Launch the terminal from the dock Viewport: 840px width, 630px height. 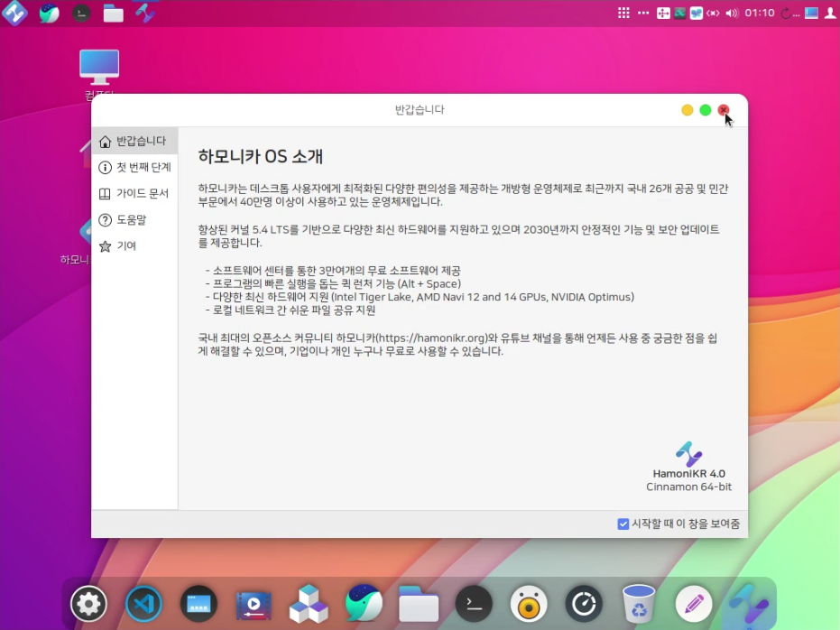click(x=474, y=604)
